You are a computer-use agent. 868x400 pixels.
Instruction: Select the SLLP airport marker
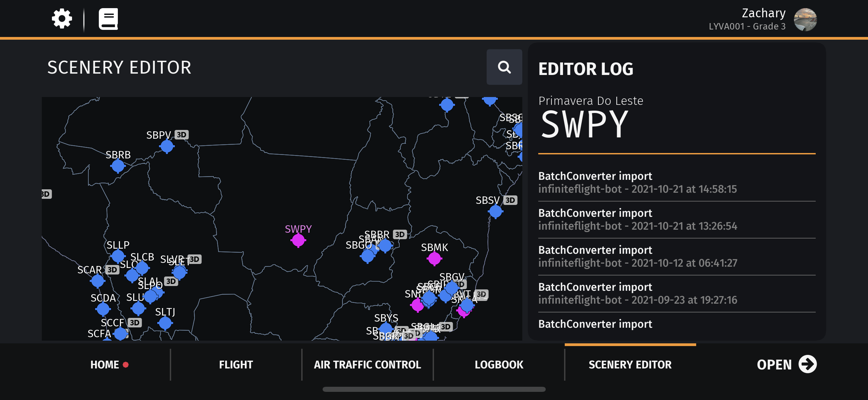click(118, 256)
